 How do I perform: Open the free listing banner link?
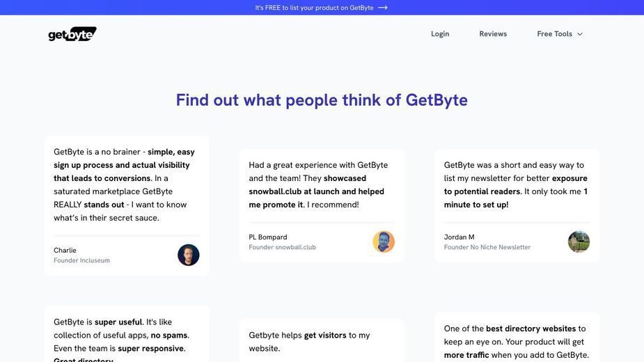tap(321, 8)
